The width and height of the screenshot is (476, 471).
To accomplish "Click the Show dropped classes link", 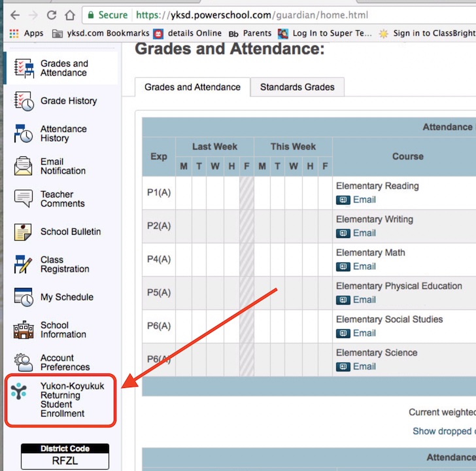I will click(443, 431).
